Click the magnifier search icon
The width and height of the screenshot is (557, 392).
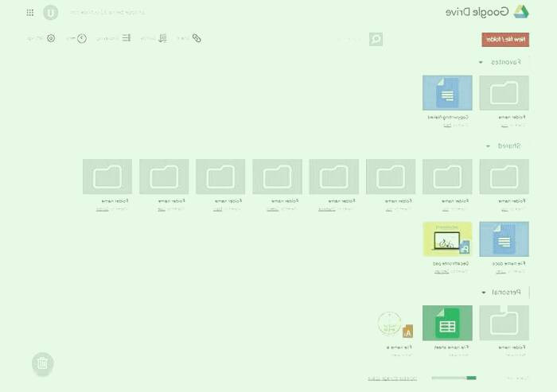376,39
